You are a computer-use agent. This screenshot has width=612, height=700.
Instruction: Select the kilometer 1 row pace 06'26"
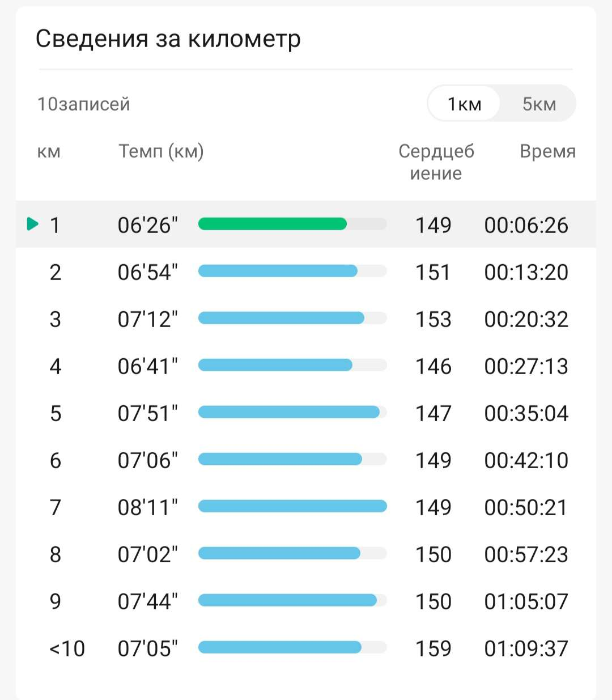click(x=147, y=225)
